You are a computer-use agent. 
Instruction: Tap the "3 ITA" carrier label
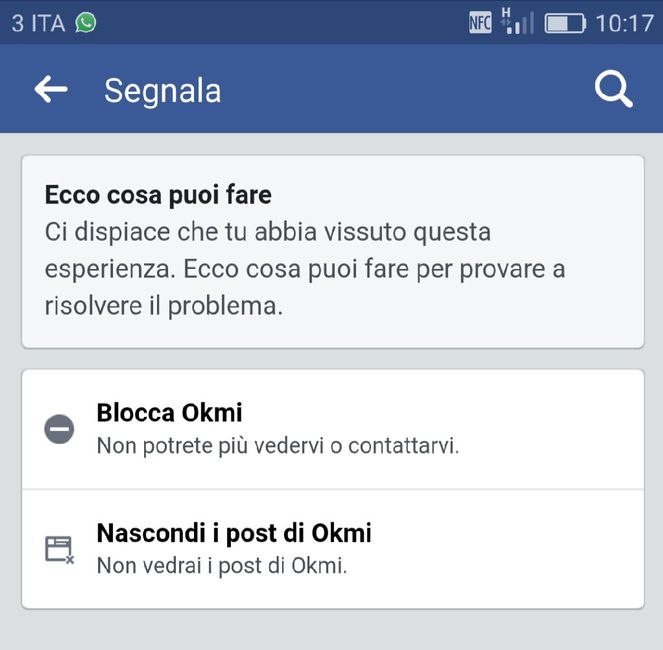pos(37,23)
